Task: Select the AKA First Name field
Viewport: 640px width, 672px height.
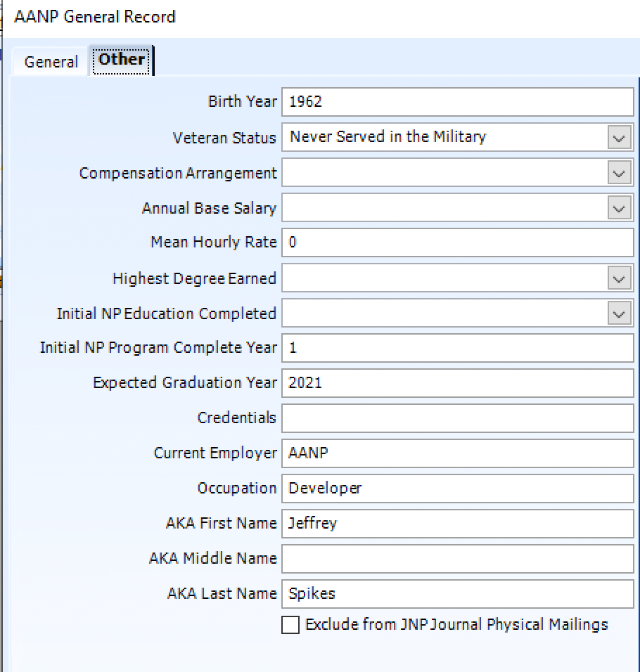Action: (457, 524)
